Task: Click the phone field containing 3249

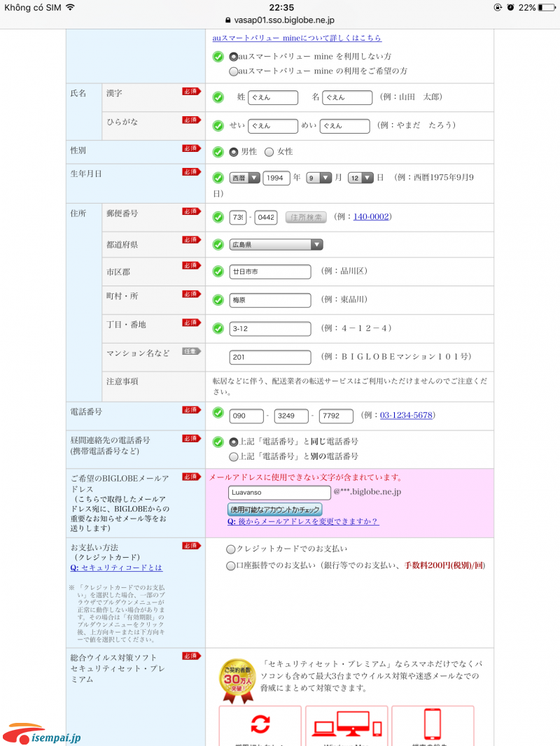Action: coord(291,416)
